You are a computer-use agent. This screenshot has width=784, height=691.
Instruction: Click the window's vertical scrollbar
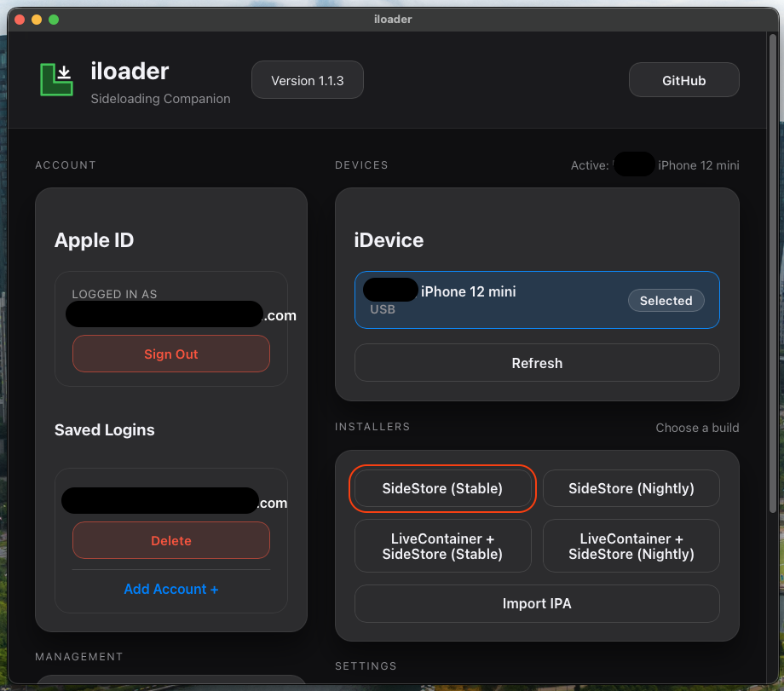point(773,273)
